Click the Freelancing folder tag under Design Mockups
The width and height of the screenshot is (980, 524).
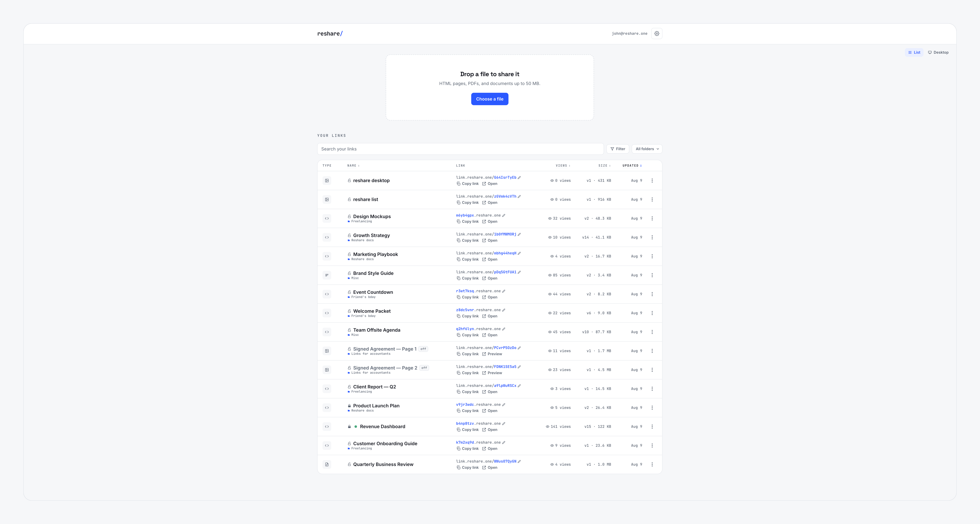coord(360,221)
